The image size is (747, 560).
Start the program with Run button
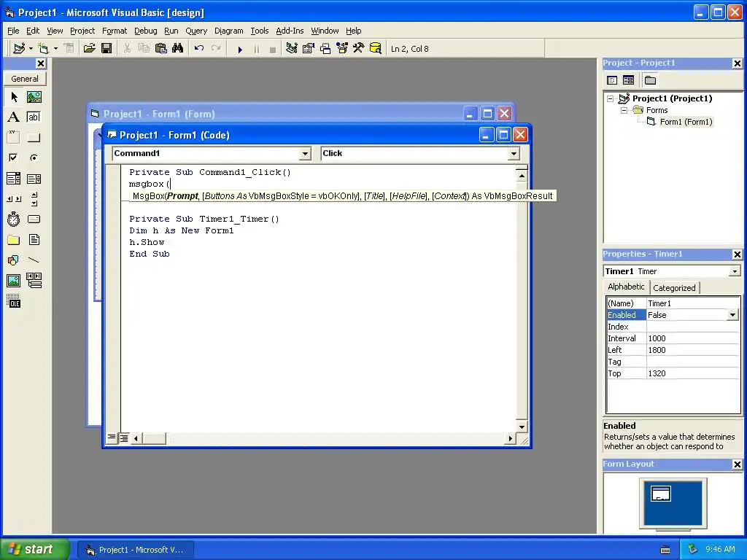point(240,49)
